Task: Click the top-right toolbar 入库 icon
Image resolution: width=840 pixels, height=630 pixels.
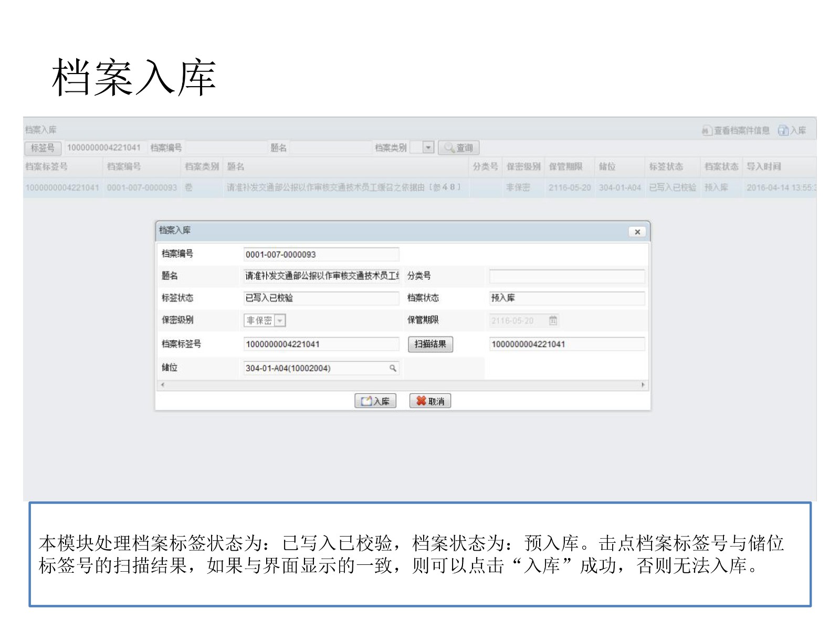Action: pyautogui.click(x=792, y=130)
